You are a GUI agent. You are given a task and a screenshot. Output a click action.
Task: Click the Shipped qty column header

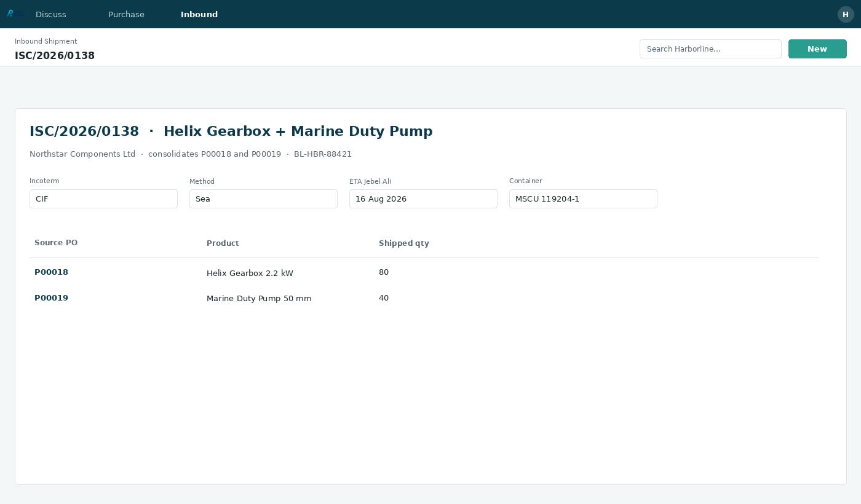click(x=404, y=243)
